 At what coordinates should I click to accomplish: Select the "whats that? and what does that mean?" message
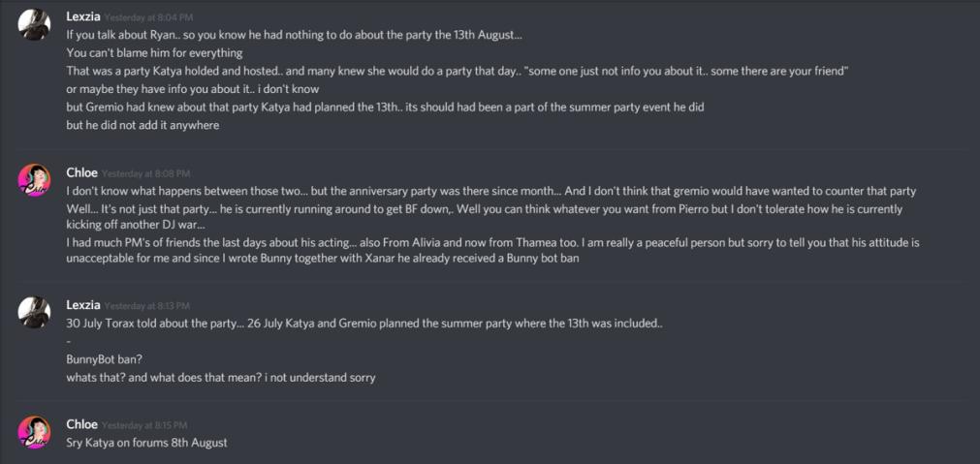coord(221,378)
